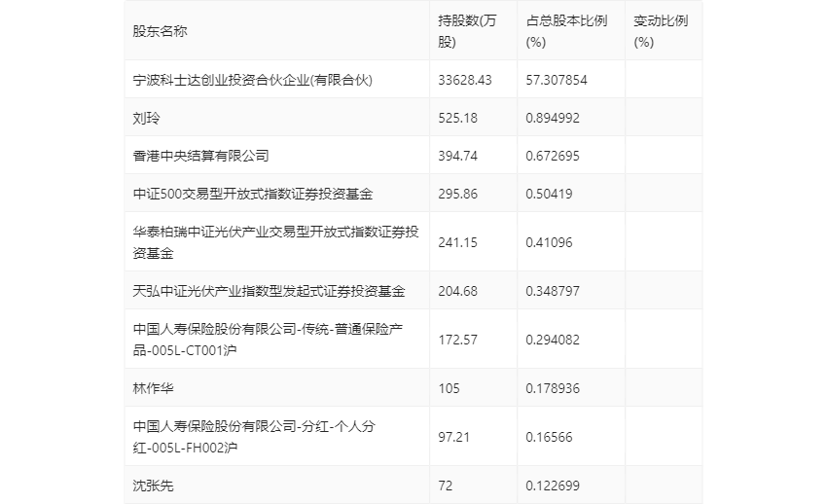Image resolution: width=827 pixels, height=504 pixels.
Task: Select the percentage 0.178936
Action: [x=553, y=388]
